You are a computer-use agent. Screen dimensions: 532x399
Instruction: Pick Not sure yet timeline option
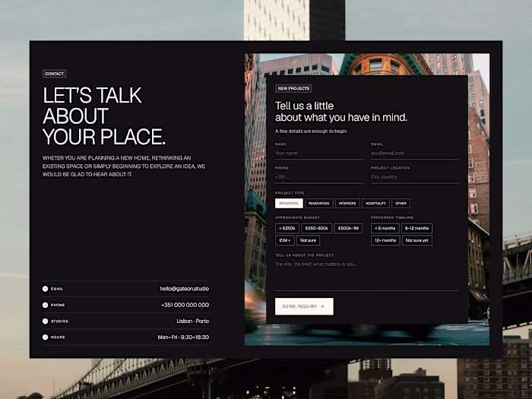point(417,241)
